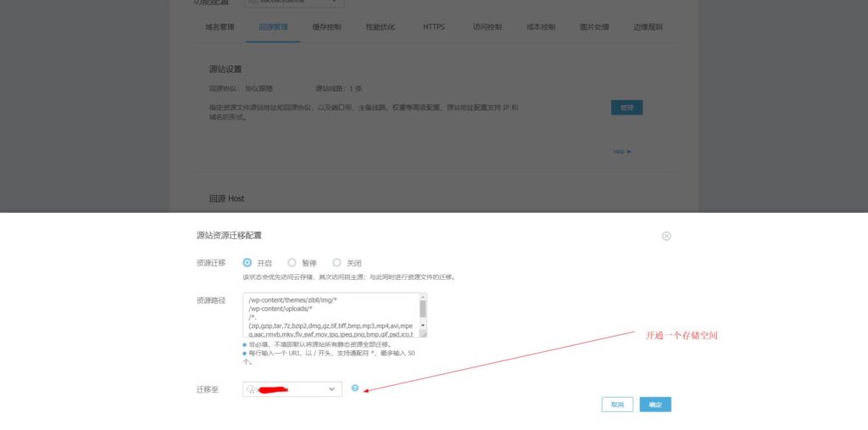
Task: Switch to the 域名管理 tab
Action: point(220,26)
